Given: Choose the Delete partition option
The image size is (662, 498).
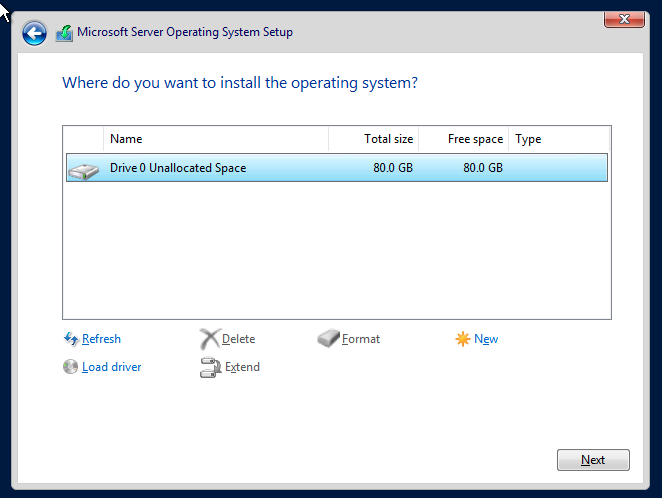Looking at the screenshot, I should (x=239, y=339).
